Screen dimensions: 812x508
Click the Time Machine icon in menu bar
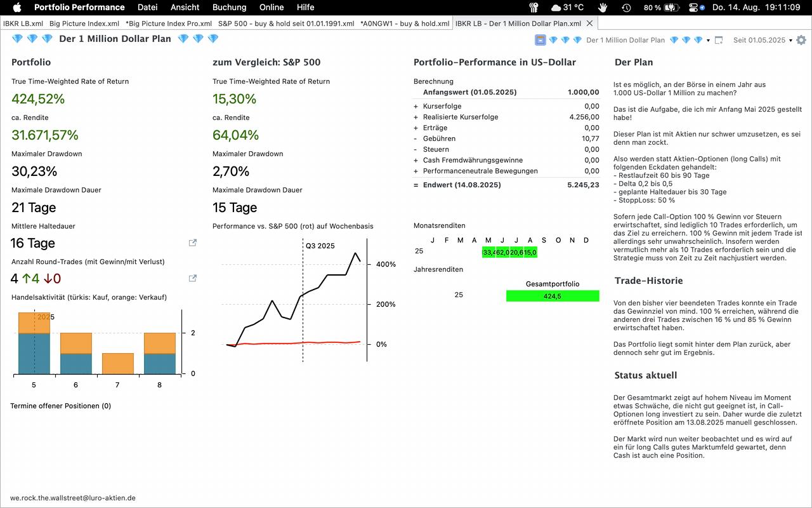(626, 8)
